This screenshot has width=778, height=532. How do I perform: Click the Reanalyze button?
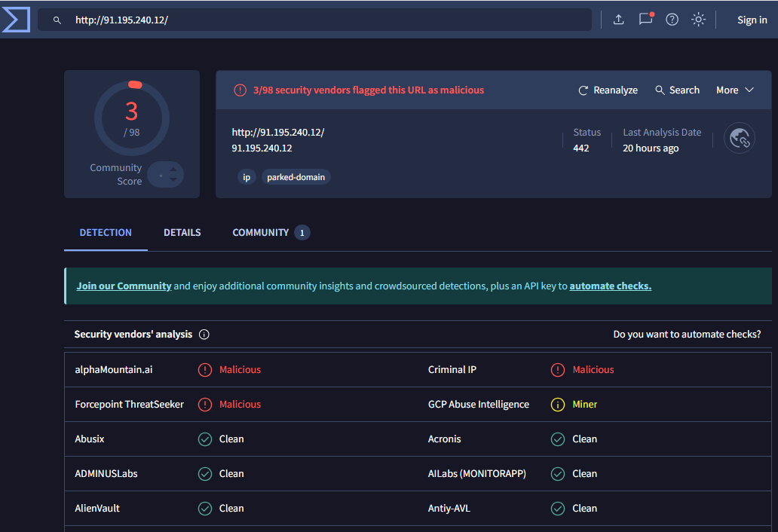608,90
